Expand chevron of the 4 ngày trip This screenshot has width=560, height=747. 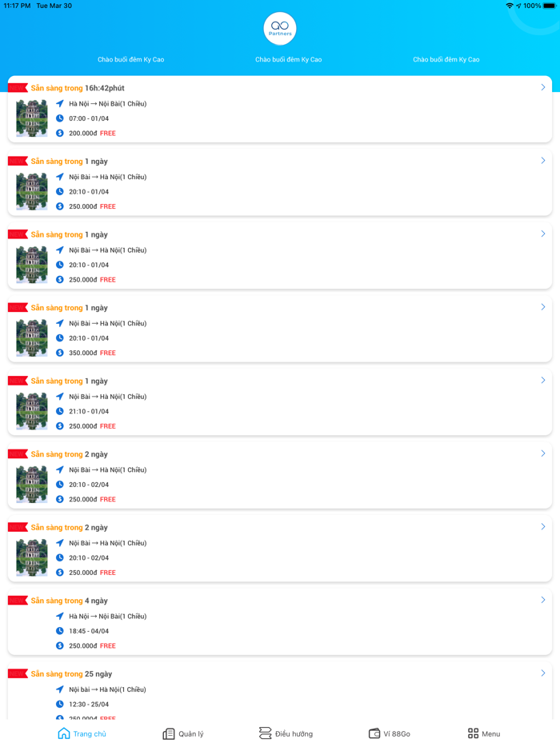543,600
